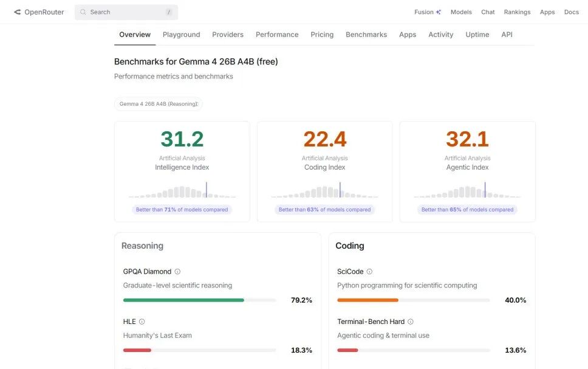Open info icon next to SciCode
The width and height of the screenshot is (588, 369).
pyautogui.click(x=369, y=271)
